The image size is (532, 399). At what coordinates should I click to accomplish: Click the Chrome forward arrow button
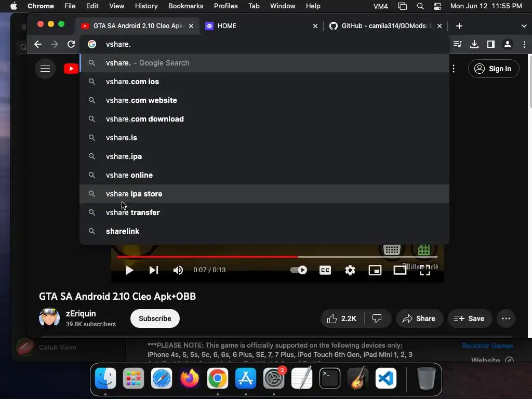coord(54,44)
